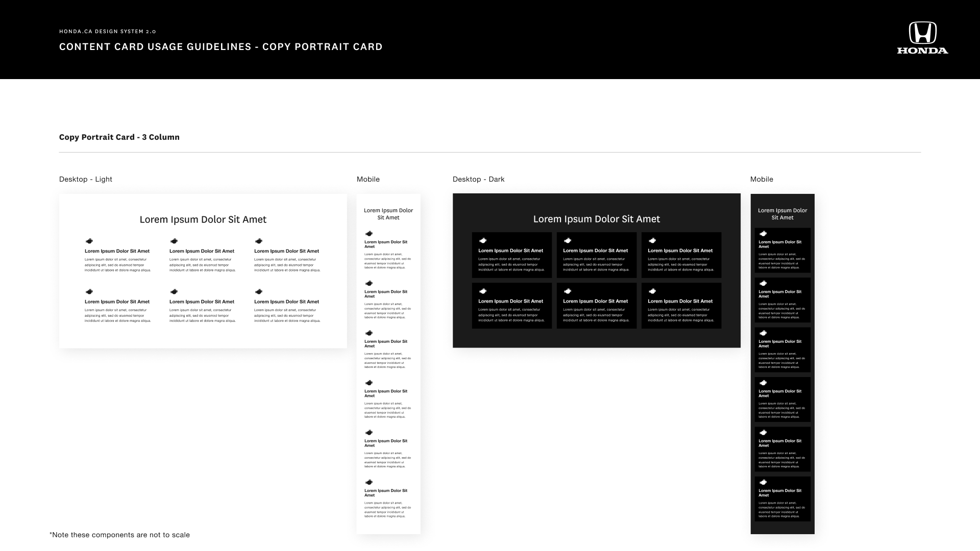
Task: Click the 'Mobile' label above the light mobile mockup
Action: (x=368, y=179)
